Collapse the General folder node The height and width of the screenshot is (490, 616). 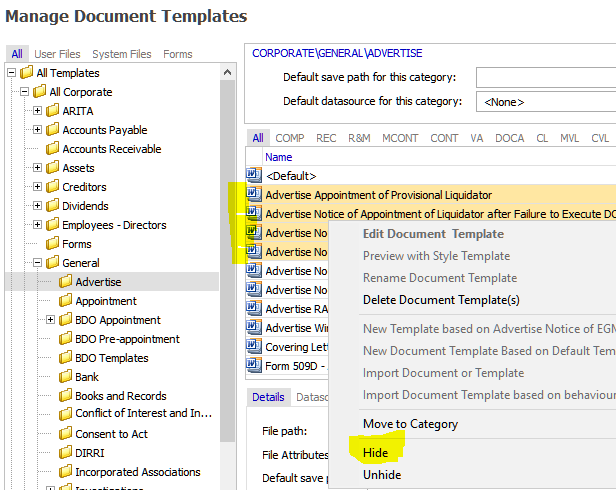[x=38, y=263]
